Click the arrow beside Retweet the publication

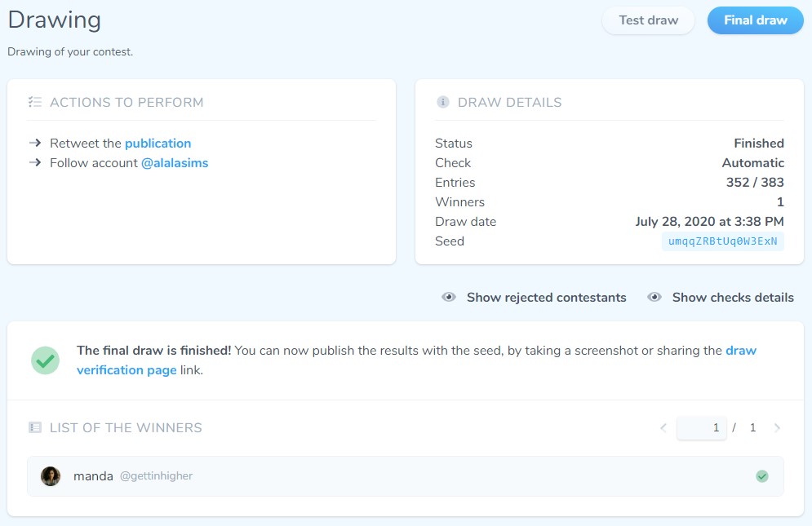click(35, 143)
